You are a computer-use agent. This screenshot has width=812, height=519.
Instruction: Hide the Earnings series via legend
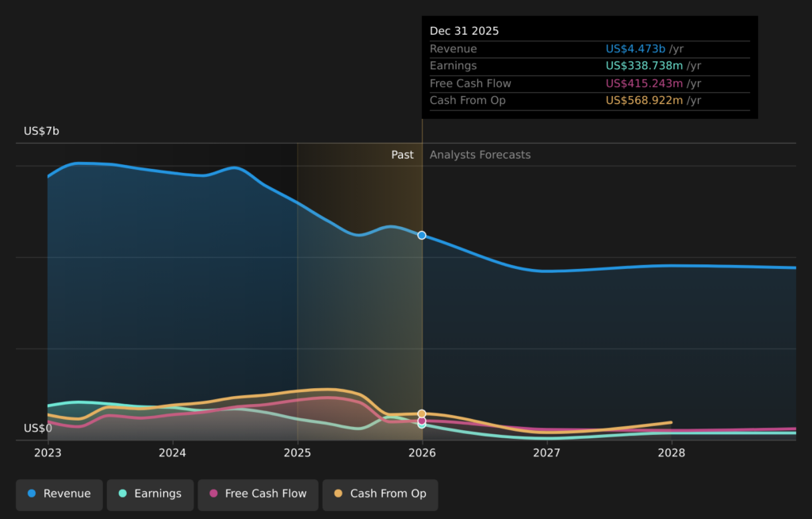150,494
